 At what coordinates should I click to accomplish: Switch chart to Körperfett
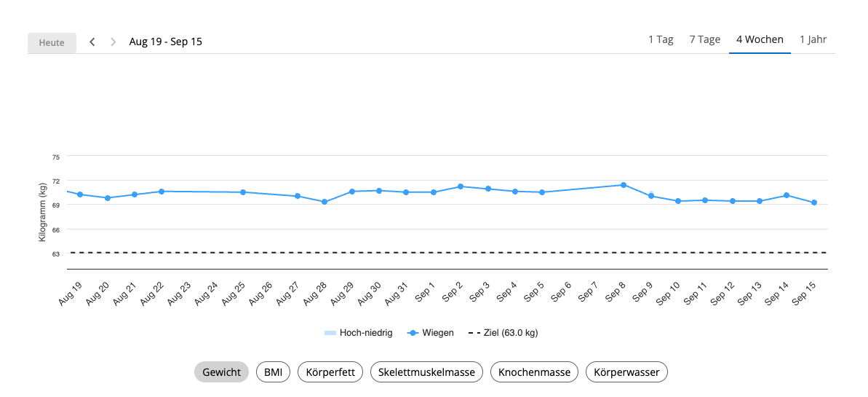pos(330,372)
